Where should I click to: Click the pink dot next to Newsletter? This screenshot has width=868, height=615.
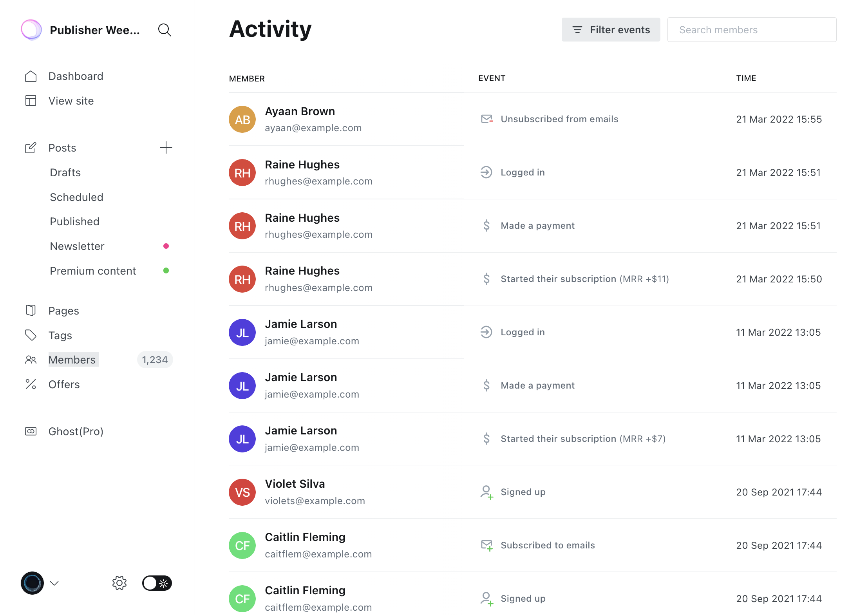(166, 246)
